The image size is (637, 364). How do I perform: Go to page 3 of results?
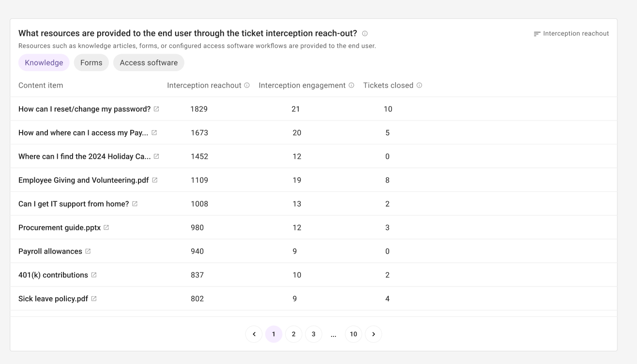tap(313, 334)
